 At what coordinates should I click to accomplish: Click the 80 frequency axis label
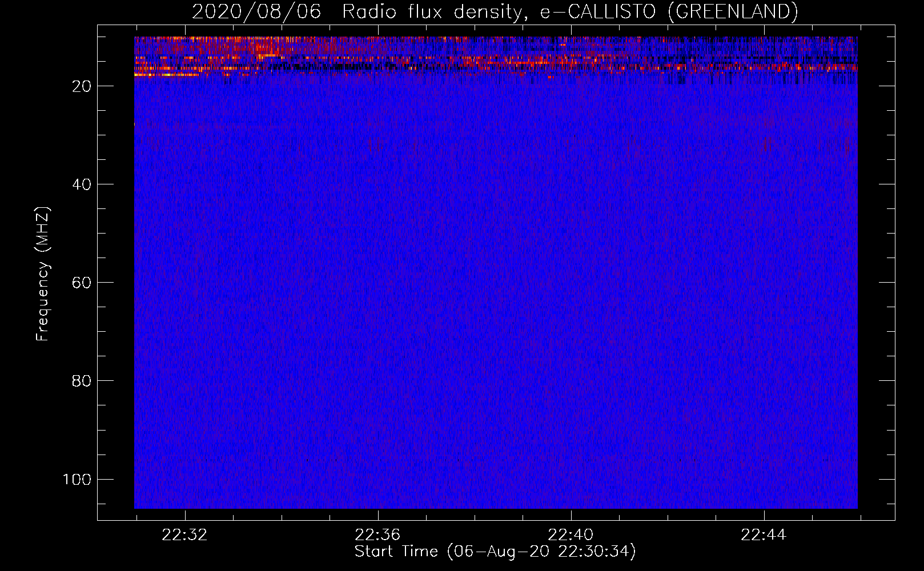[x=82, y=381]
